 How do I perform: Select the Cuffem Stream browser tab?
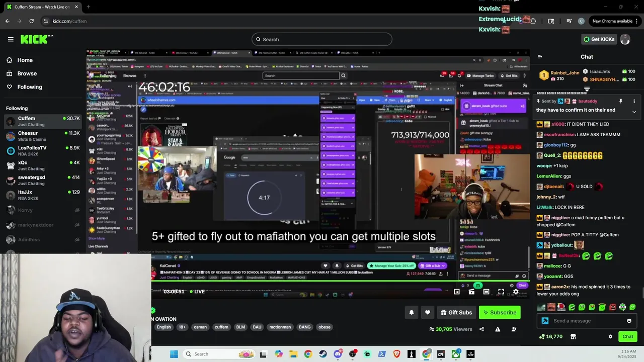42,7
